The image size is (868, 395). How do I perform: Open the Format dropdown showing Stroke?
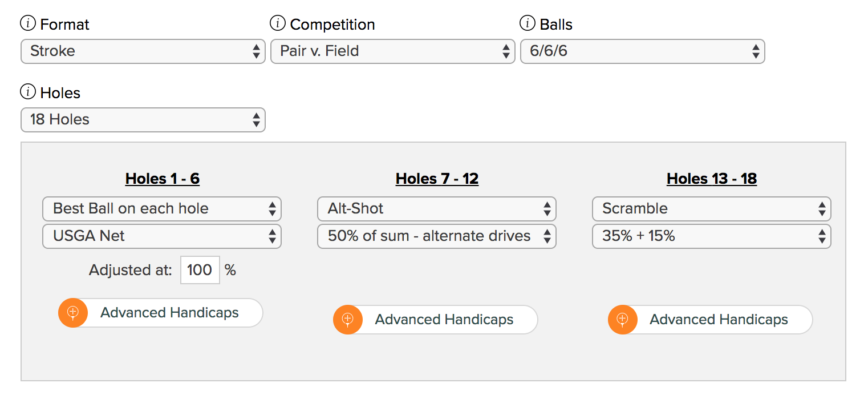pos(143,51)
